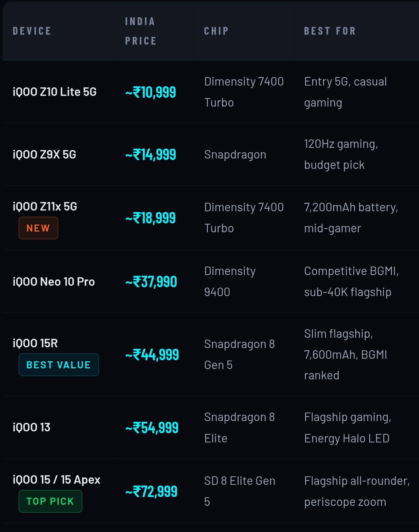Select the ~₹44,999 price
Image resolution: width=419 pixels, height=532 pixels.
[152, 355]
